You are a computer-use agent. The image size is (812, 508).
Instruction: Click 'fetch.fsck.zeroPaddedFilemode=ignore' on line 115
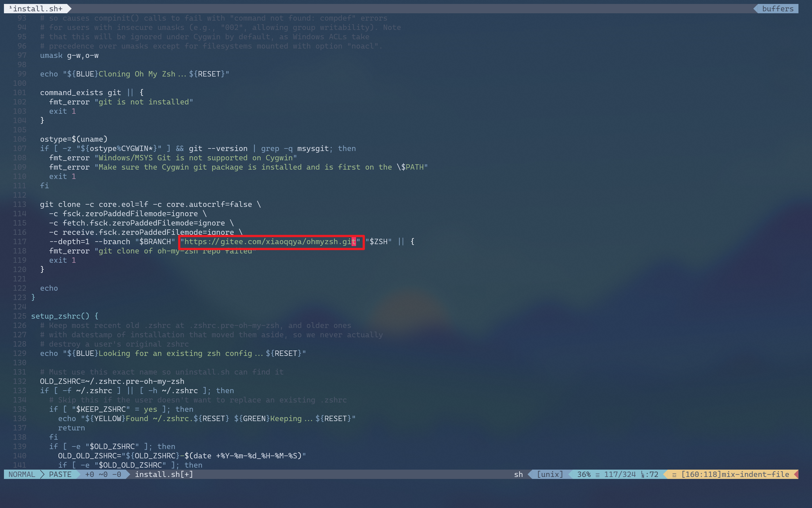coord(143,223)
